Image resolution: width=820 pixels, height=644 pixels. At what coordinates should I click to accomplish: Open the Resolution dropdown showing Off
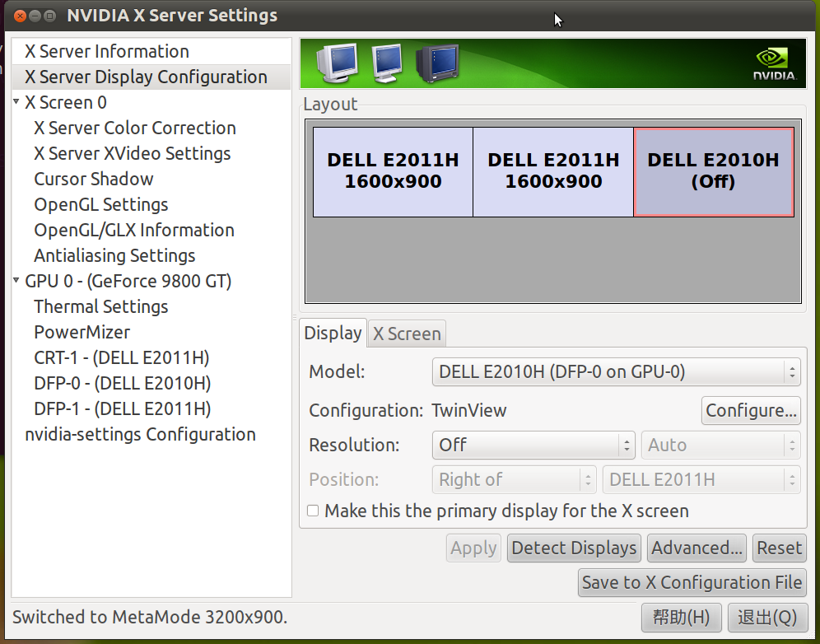click(x=533, y=446)
